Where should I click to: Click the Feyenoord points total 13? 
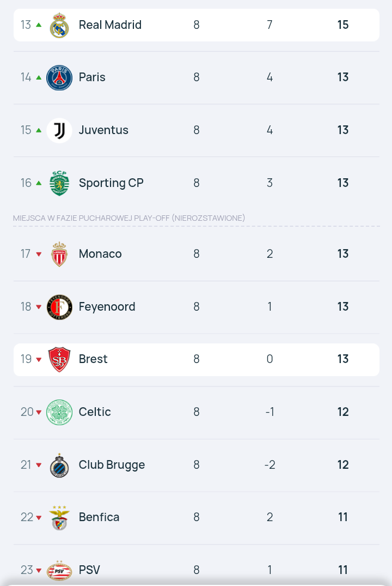[x=342, y=307]
